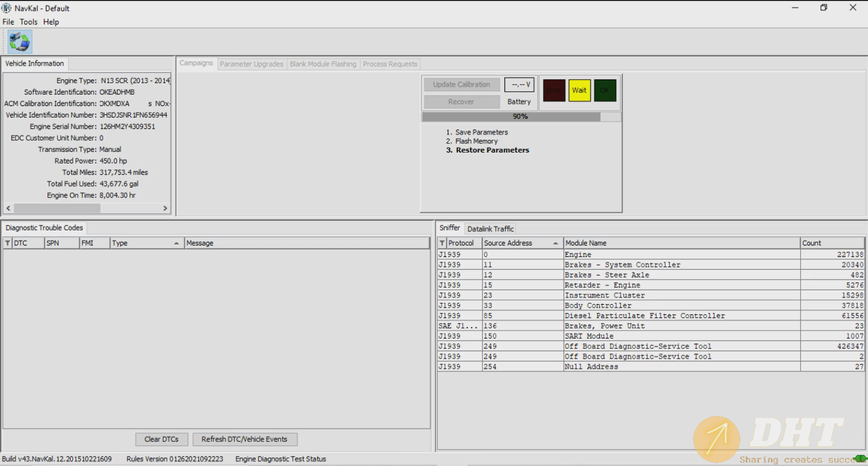Image resolution: width=868 pixels, height=466 pixels.
Task: Click the dark green OK status indicator
Action: click(605, 91)
